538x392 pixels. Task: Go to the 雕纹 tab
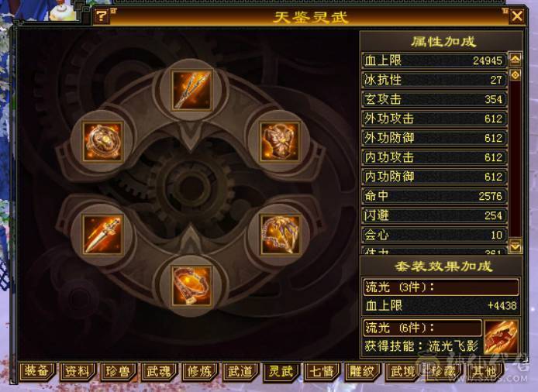362,371
